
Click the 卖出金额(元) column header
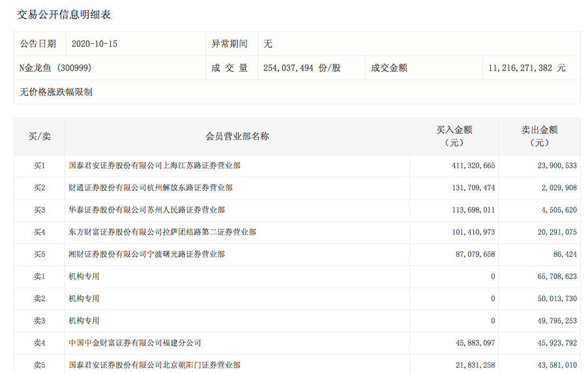540,136
